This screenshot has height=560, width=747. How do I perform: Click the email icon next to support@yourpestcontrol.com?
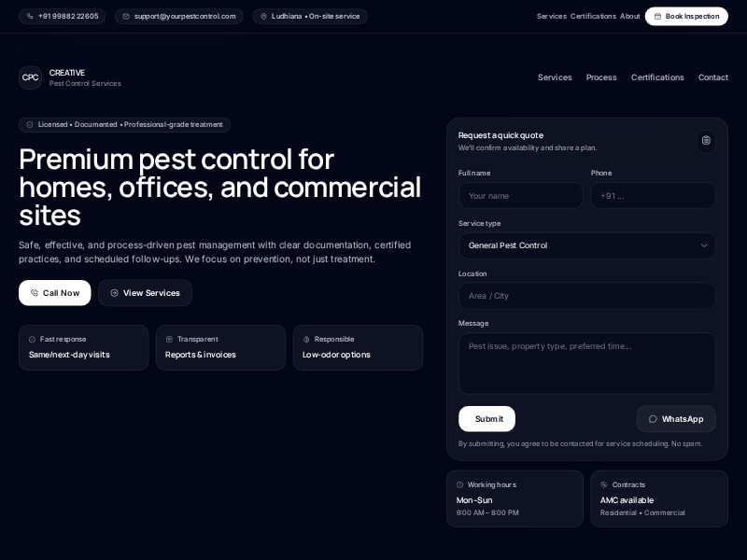126,16
